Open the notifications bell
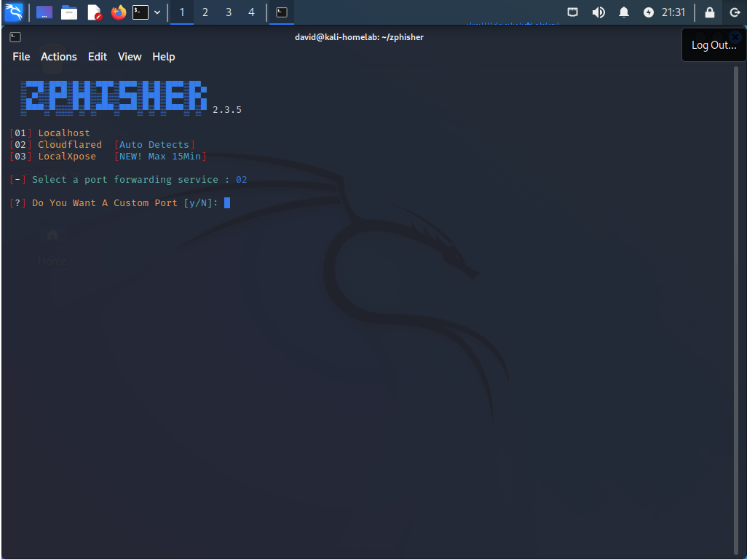This screenshot has width=747, height=560. click(x=624, y=12)
